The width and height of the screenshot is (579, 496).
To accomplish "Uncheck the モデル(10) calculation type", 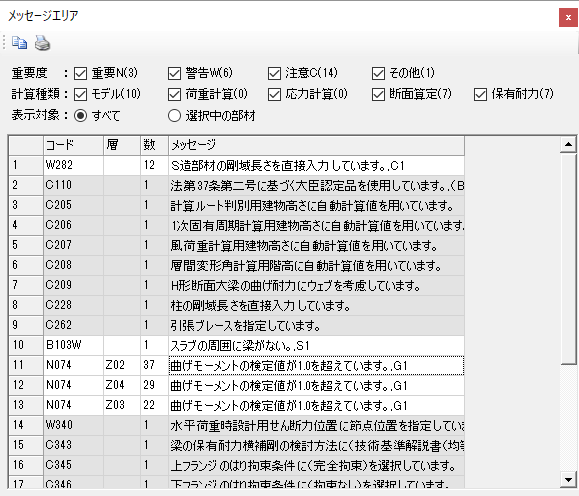I will coord(80,95).
